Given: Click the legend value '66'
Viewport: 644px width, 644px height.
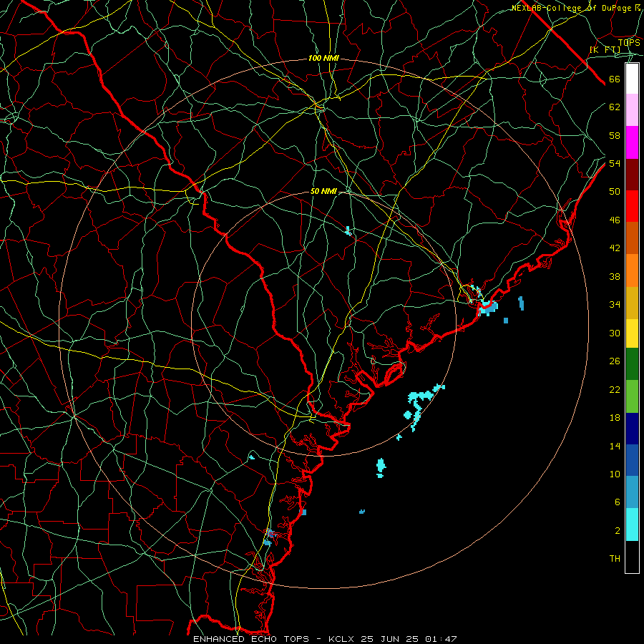Looking at the screenshot, I should pos(615,79).
